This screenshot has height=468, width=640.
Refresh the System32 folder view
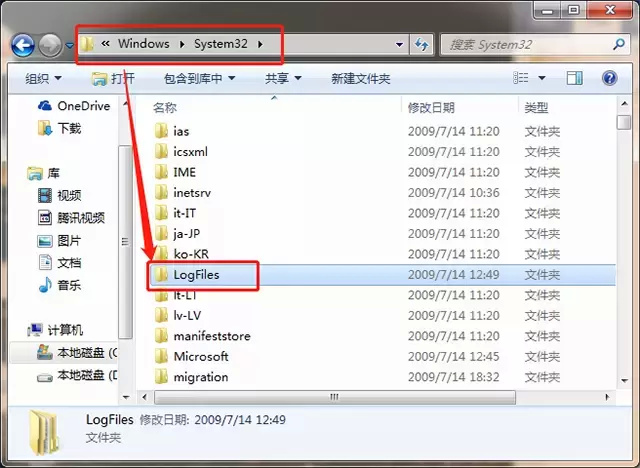[421, 44]
